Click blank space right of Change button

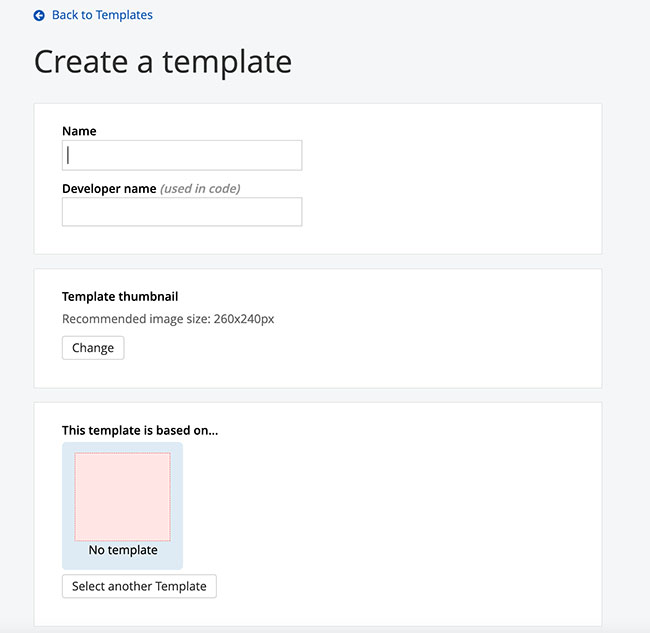350,348
